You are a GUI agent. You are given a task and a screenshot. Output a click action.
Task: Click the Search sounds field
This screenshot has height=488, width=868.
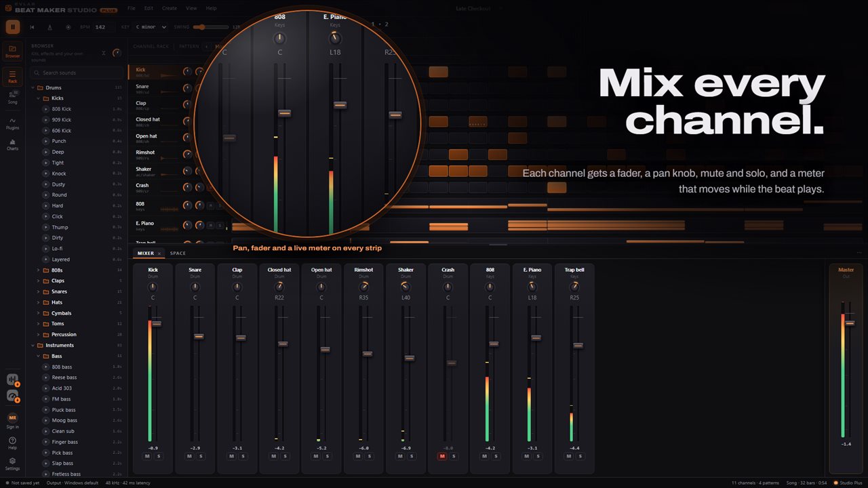tap(77, 73)
